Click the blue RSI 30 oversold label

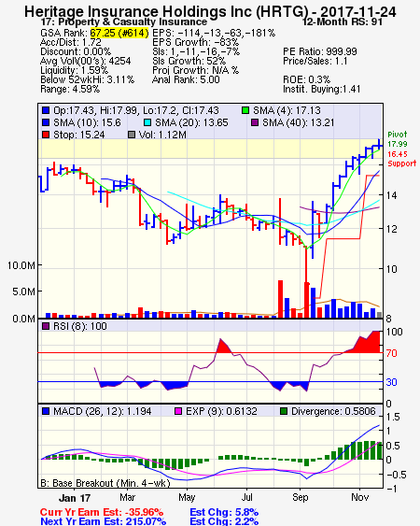tap(391, 382)
